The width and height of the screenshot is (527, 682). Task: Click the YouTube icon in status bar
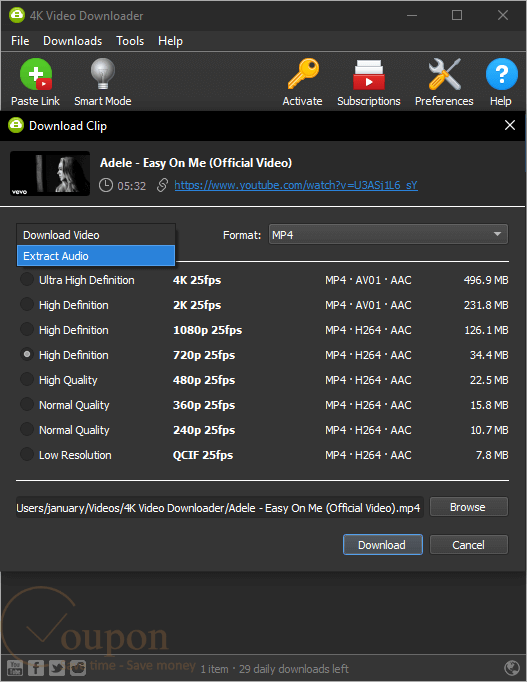(15, 667)
